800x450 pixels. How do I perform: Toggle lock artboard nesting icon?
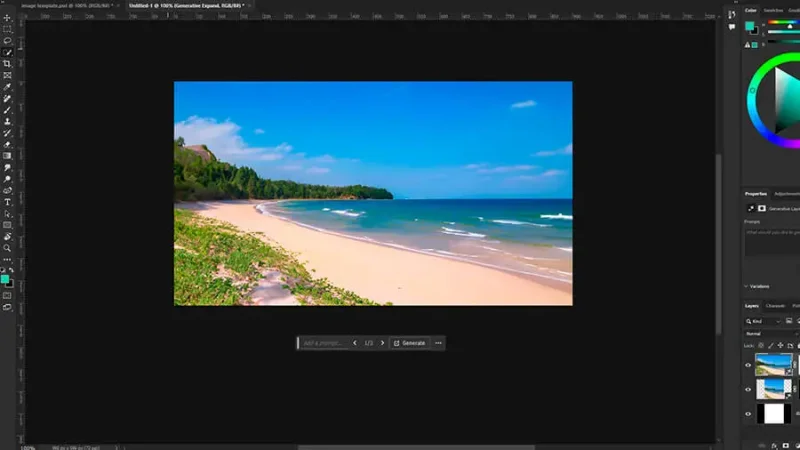coord(790,345)
